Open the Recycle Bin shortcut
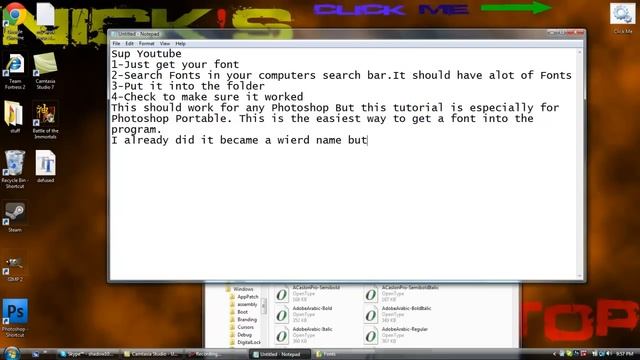640x360 pixels. pyautogui.click(x=15, y=169)
